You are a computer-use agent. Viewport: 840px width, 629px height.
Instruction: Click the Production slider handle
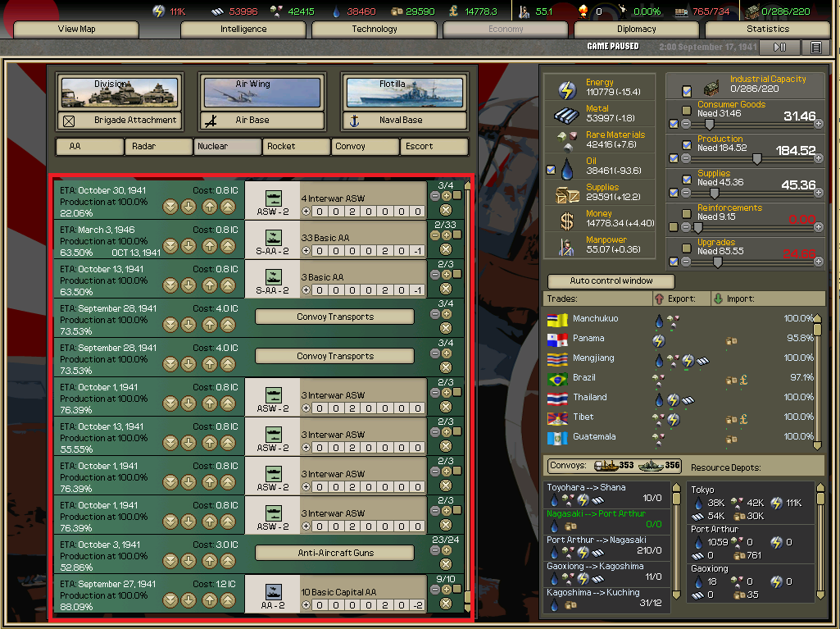[756, 158]
